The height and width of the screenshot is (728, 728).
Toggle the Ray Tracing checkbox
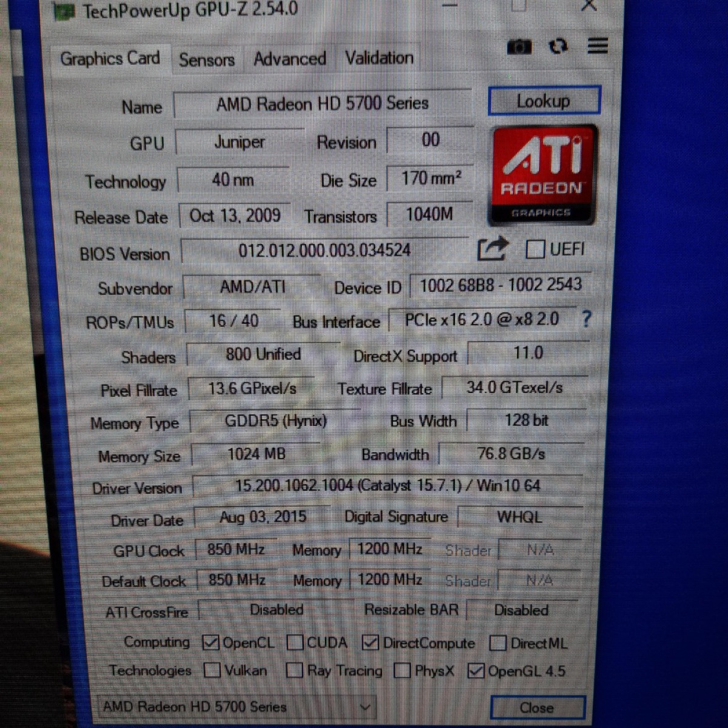(x=295, y=670)
